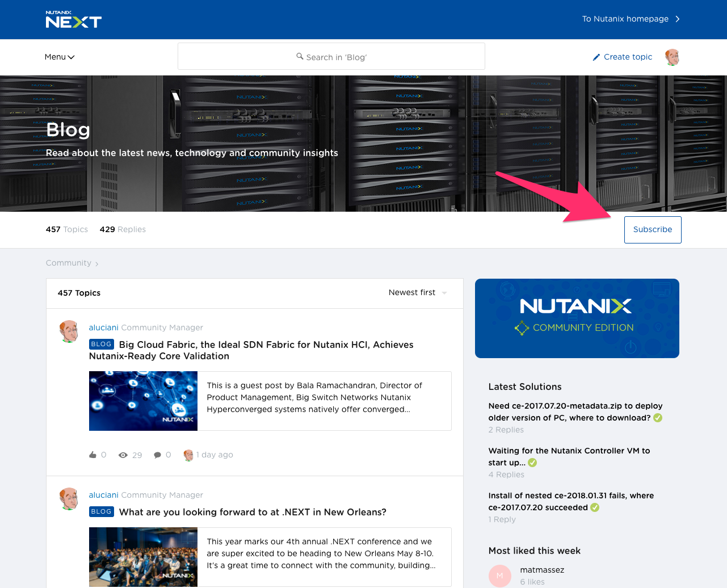The image size is (727, 588).
Task: Click the Nutanix NEXT logo
Action: (73, 19)
